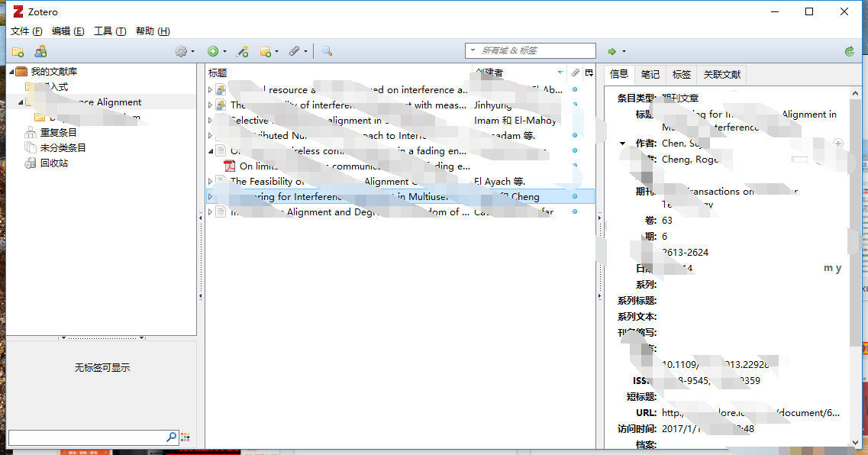Viewport: 868px width, 455px height.
Task: Click the Sync with Zotero server icon
Action: click(850, 51)
